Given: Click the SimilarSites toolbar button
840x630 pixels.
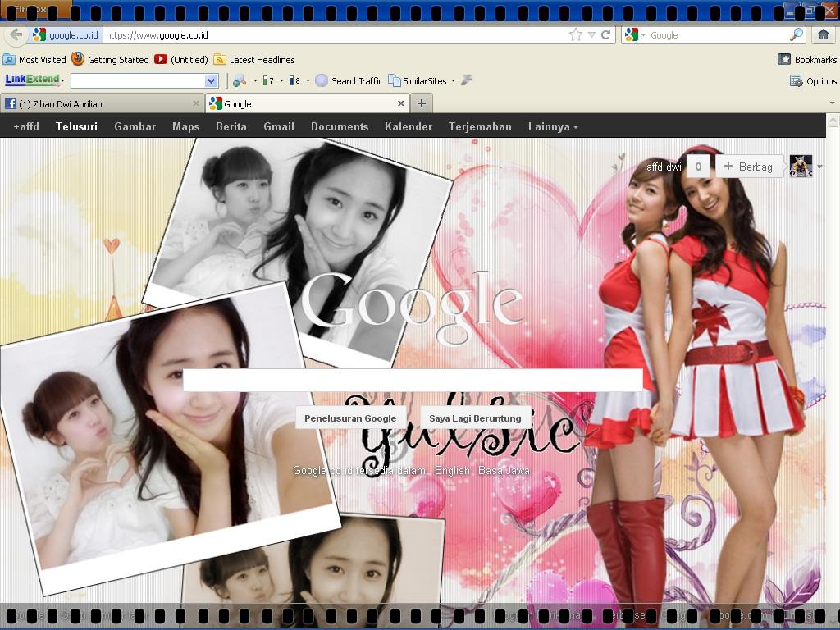Looking at the screenshot, I should tap(418, 81).
